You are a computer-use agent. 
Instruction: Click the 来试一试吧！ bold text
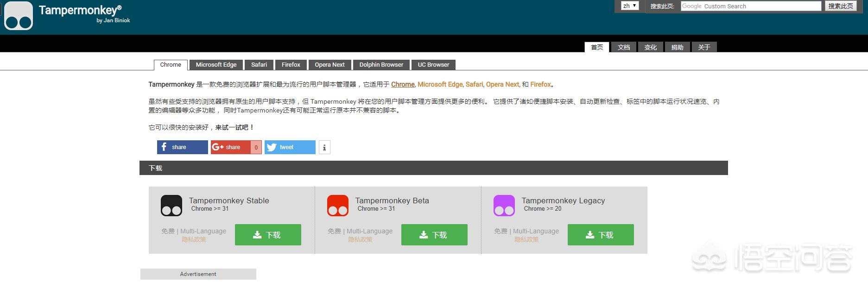(235, 127)
